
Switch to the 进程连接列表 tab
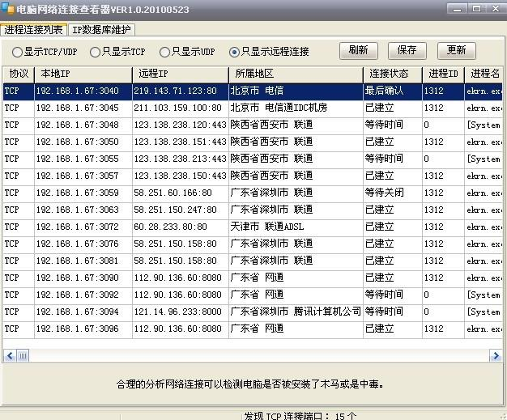[34, 30]
